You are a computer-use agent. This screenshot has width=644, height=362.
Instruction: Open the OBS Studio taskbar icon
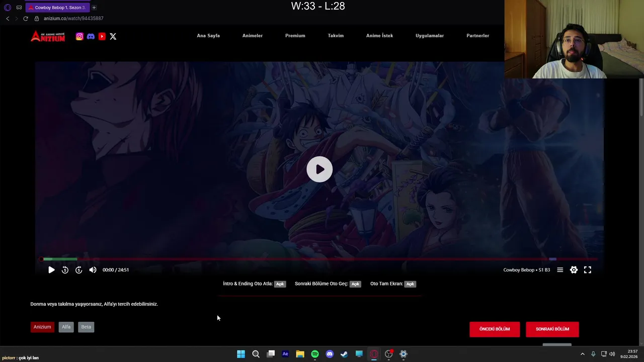click(x=388, y=354)
